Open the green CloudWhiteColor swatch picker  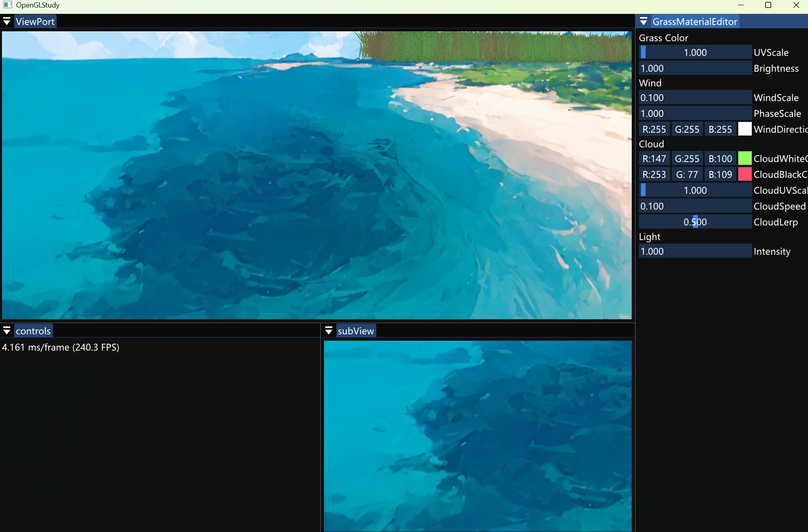click(x=745, y=158)
